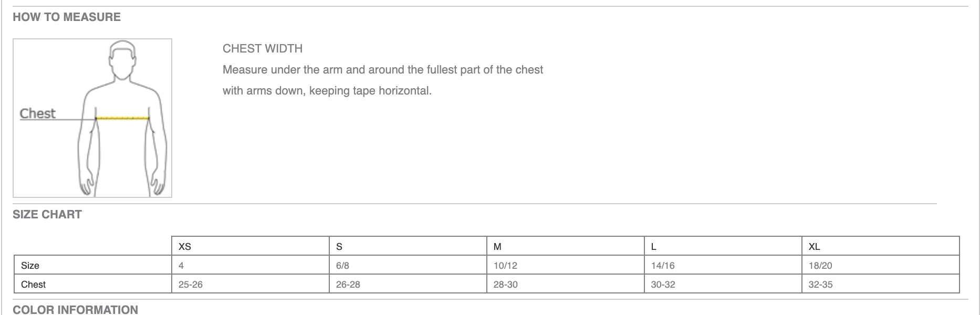Select the XS column header
The width and height of the screenshot is (980, 315).
pos(185,247)
